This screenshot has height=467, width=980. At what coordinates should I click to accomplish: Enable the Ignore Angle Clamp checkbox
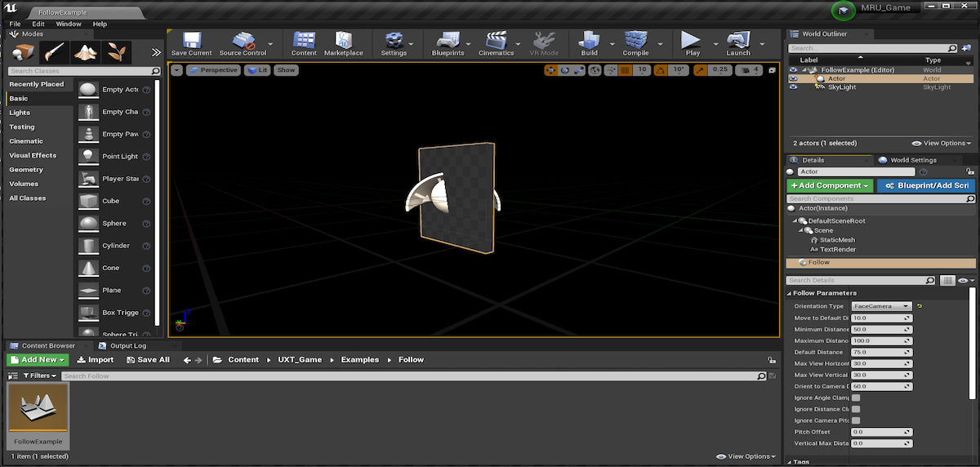[856, 398]
